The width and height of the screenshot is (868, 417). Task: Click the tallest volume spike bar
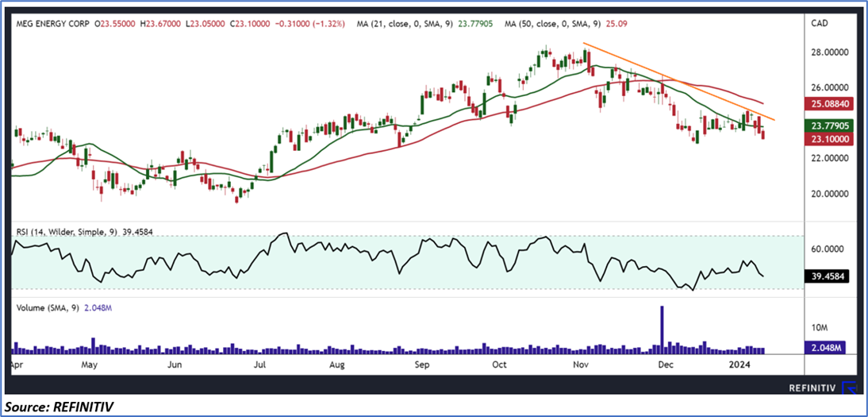pyautogui.click(x=662, y=330)
